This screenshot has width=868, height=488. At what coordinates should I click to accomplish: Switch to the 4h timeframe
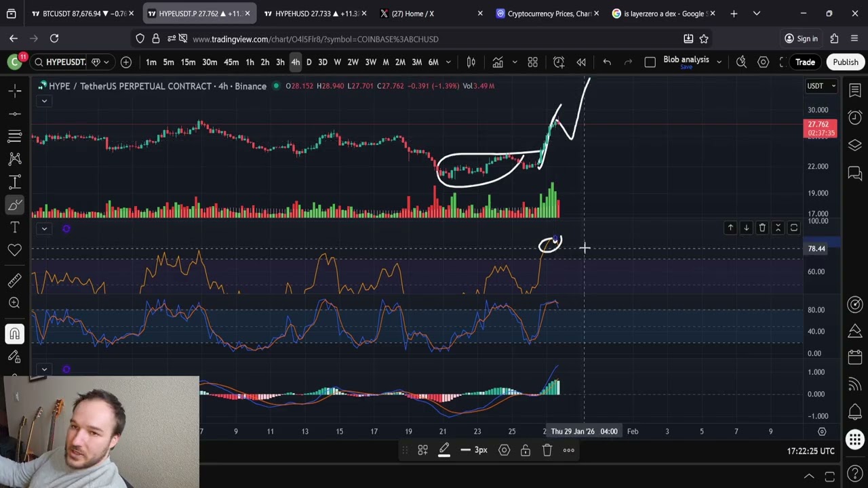[x=295, y=62]
